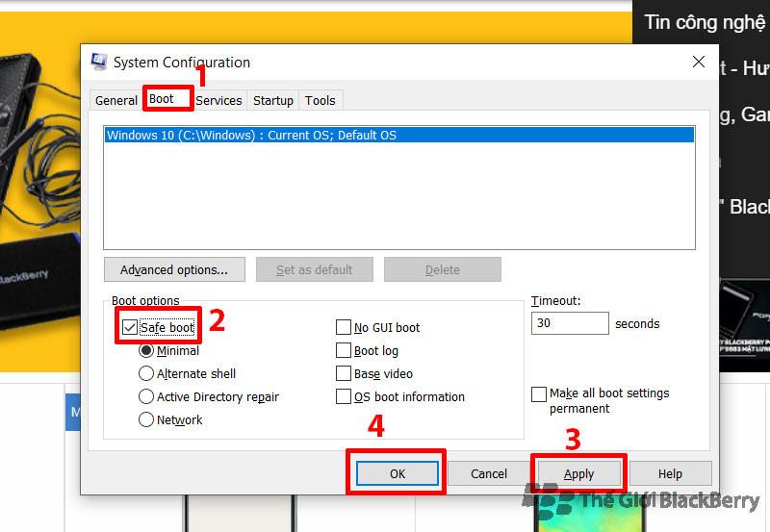Open the Services tab

tap(218, 100)
